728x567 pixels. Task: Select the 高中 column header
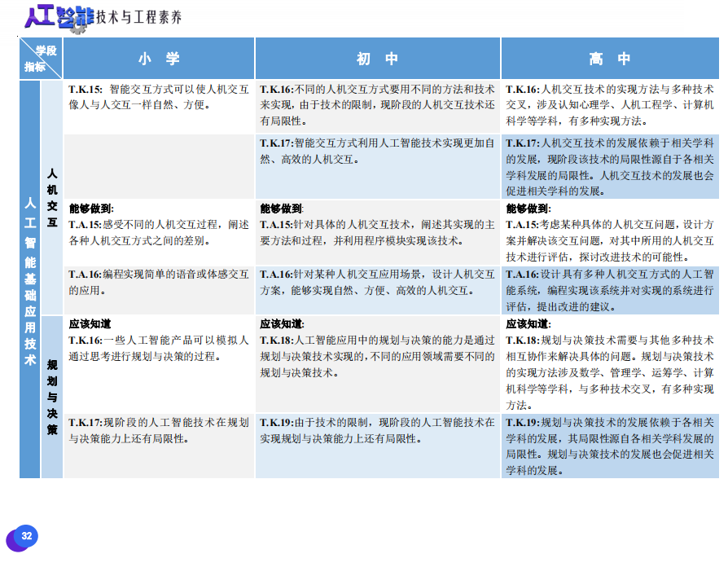610,59
